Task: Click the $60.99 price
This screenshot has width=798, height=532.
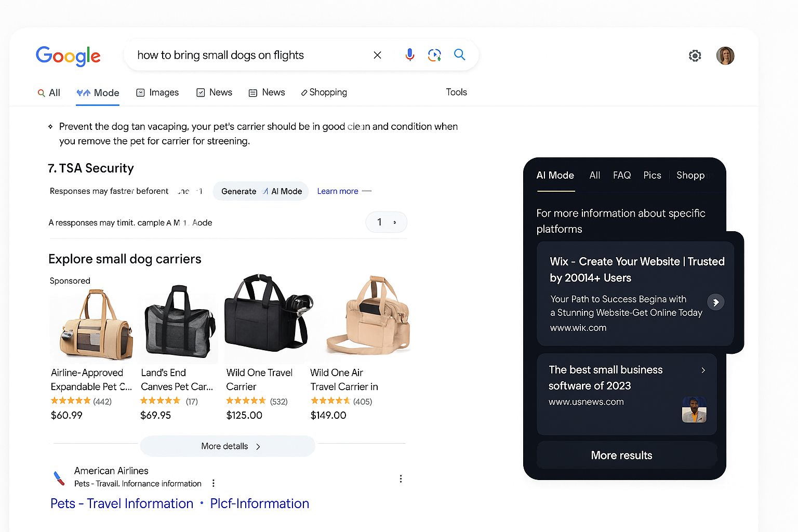Action: pyautogui.click(x=66, y=415)
